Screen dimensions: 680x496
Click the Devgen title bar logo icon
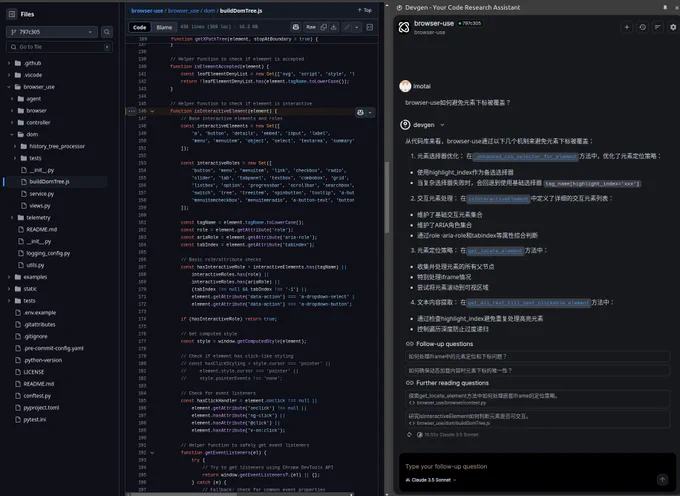pos(399,7)
